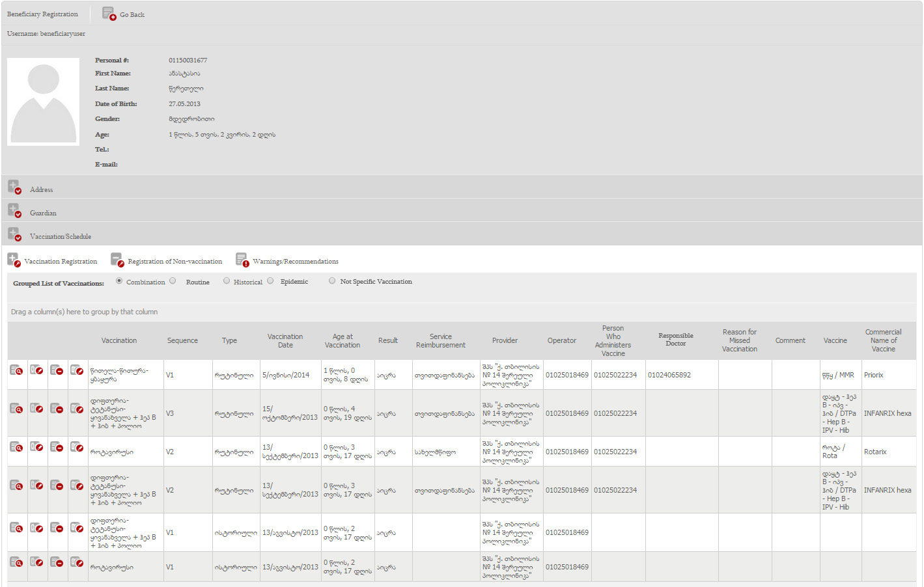Click magnifier view icon in Rotarix row
The width and height of the screenshot is (924, 587).
(17, 447)
